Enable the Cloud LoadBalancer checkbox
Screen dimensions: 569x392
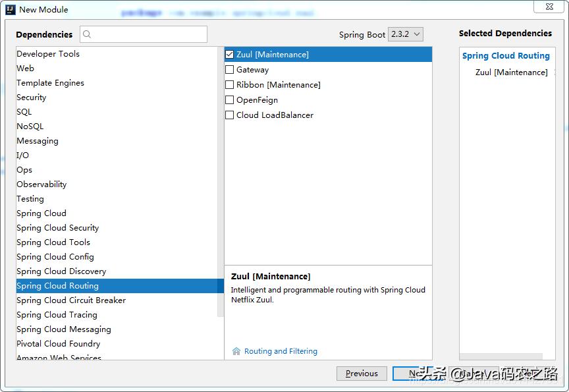[x=229, y=115]
